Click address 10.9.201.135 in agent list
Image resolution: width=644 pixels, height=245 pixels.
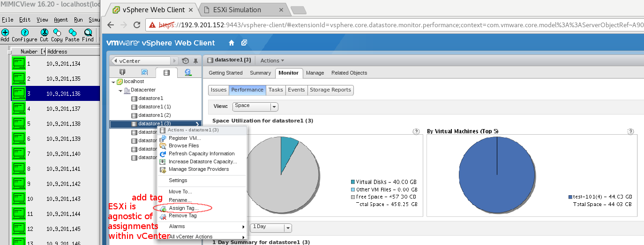(63, 79)
